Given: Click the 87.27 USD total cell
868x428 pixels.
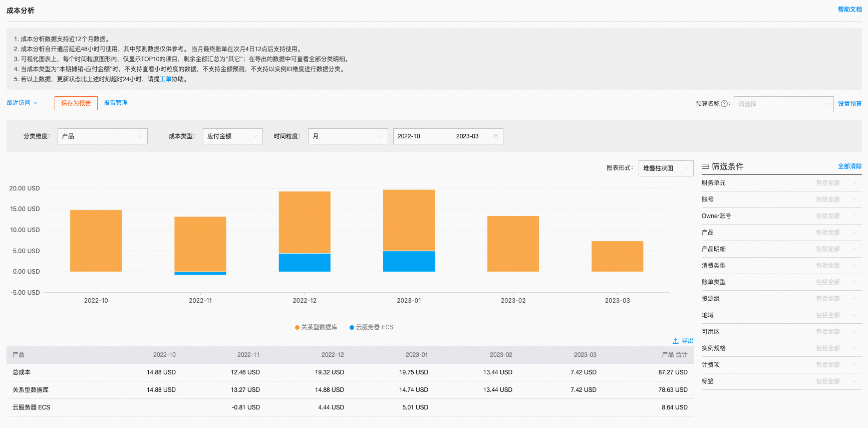Looking at the screenshot, I should pos(673,372).
